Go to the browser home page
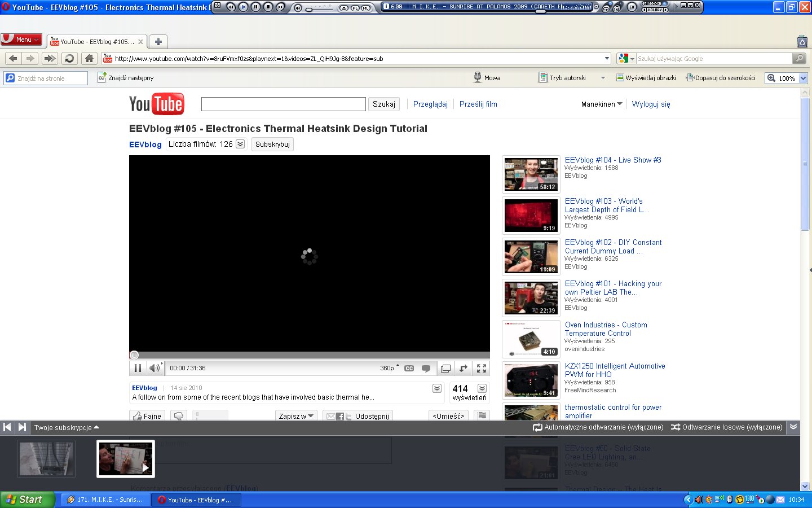 [x=89, y=58]
